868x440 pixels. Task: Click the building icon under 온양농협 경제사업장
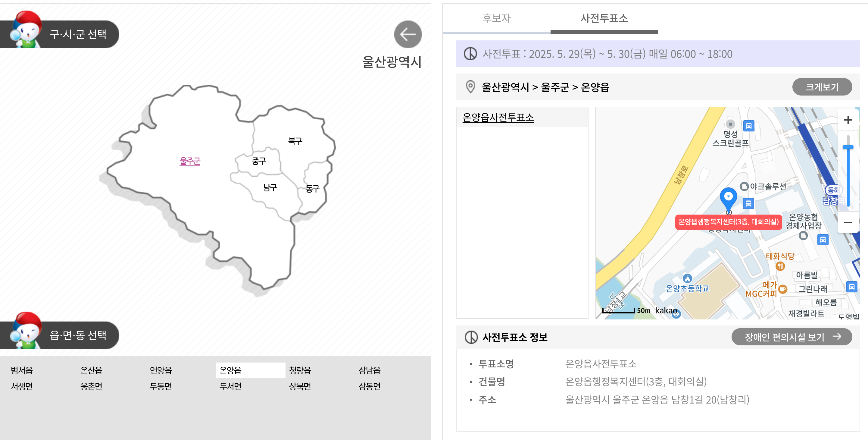(x=803, y=236)
